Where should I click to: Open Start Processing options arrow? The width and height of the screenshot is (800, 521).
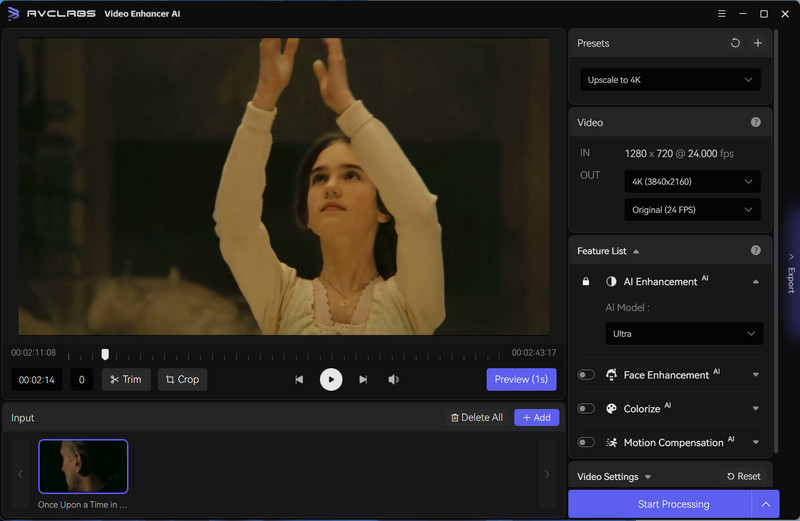765,504
